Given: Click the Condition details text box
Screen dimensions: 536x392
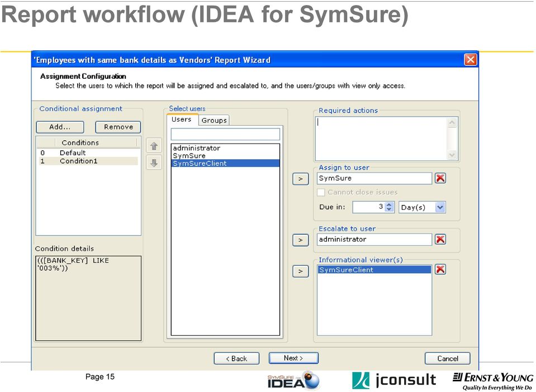Looking at the screenshot, I should [88, 298].
